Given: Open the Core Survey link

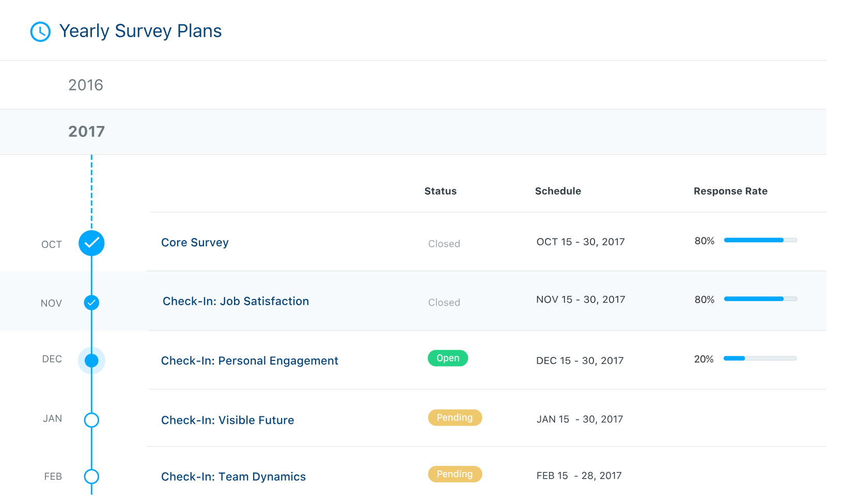Looking at the screenshot, I should pyautogui.click(x=195, y=243).
